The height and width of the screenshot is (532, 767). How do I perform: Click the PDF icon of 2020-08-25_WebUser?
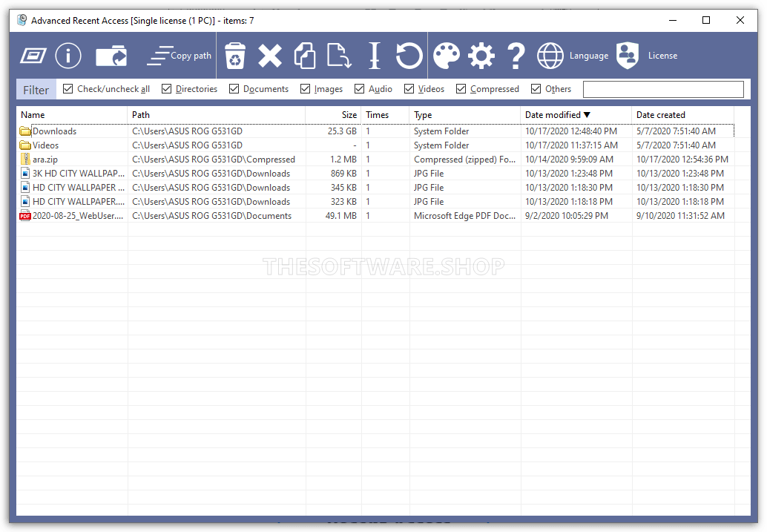pos(25,216)
